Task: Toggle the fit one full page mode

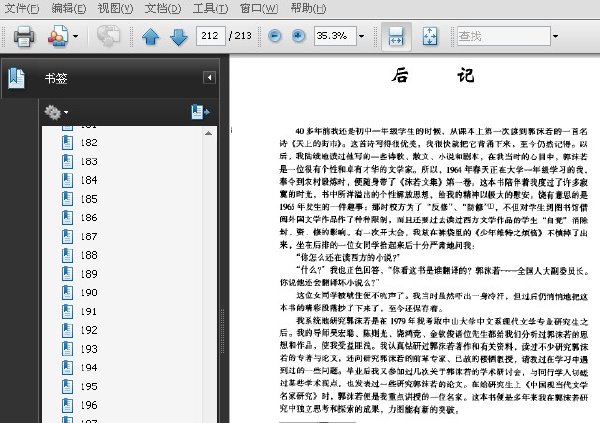Action: 430,36
